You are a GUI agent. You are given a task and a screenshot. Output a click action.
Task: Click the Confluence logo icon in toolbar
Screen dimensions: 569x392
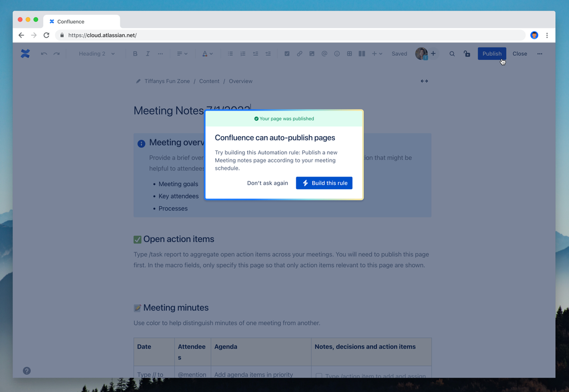pos(25,54)
